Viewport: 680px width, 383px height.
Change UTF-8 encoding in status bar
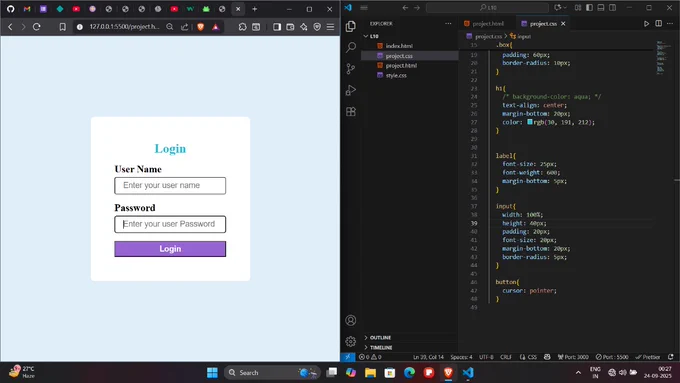tap(486, 357)
